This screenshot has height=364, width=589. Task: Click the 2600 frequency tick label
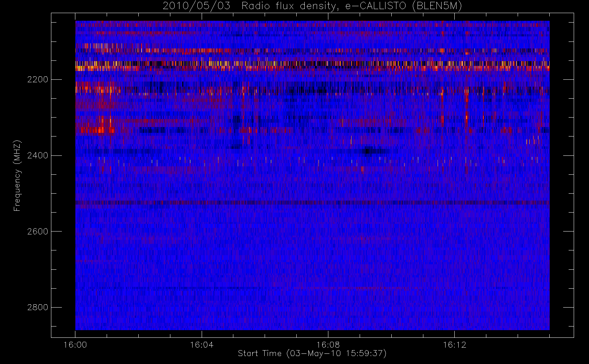tap(37, 232)
